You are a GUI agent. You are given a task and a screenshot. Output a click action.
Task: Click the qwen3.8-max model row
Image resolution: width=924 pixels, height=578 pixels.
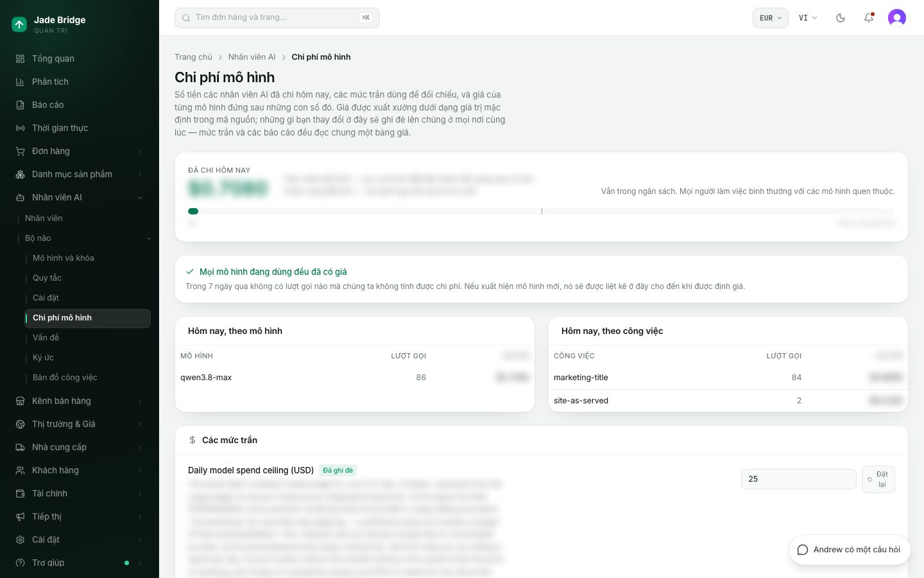click(x=355, y=378)
